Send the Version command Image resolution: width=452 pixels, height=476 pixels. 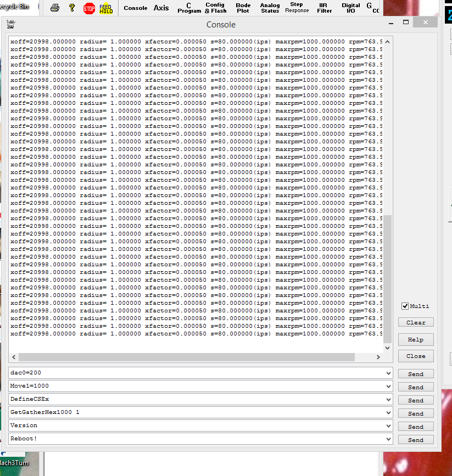pos(416,427)
